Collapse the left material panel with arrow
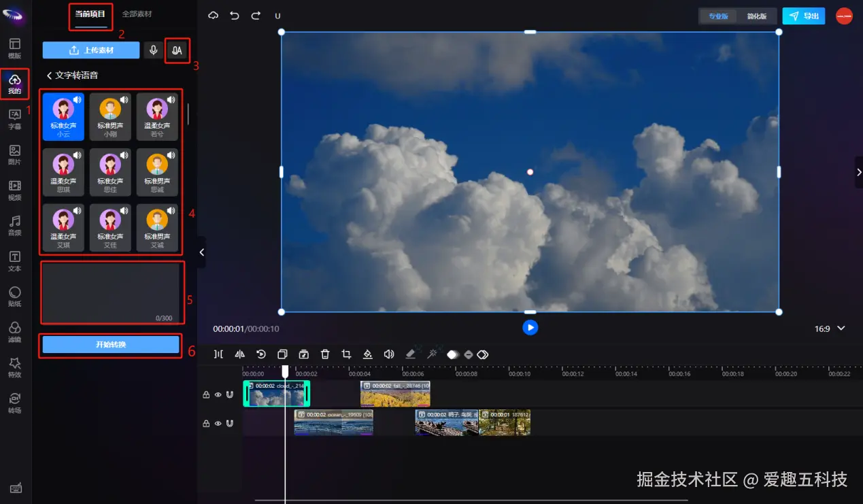This screenshot has height=504, width=863. coord(201,252)
